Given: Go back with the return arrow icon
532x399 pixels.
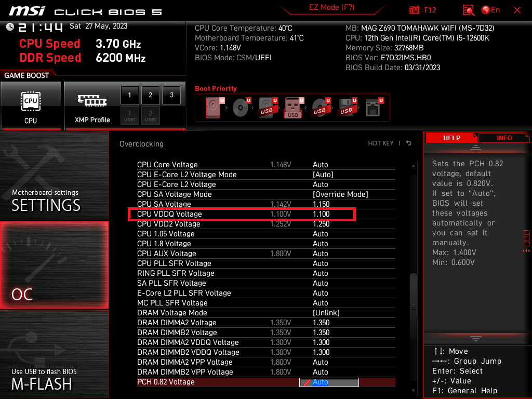Looking at the screenshot, I should [x=408, y=143].
